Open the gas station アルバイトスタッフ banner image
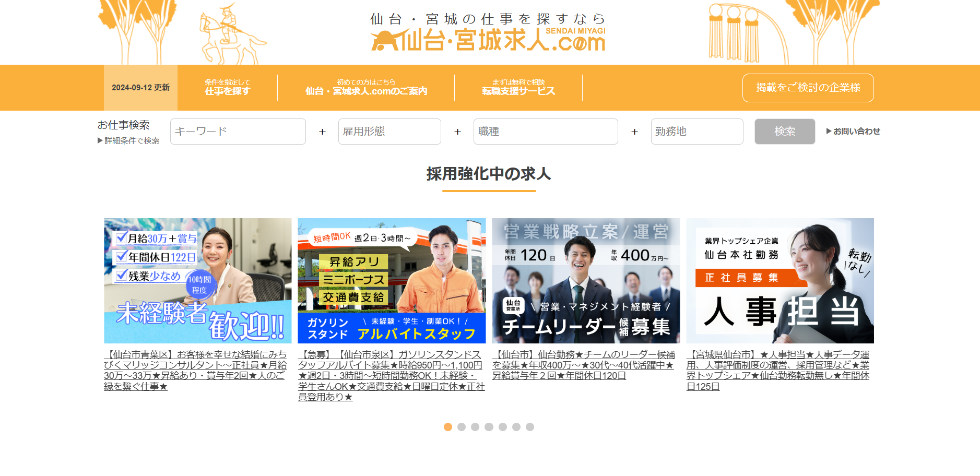Image resolution: width=980 pixels, height=476 pixels. 392,280
